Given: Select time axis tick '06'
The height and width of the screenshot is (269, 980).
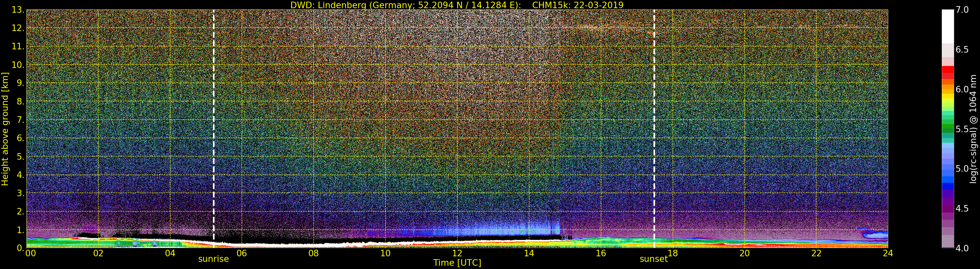Looking at the screenshot, I should pyautogui.click(x=242, y=253).
